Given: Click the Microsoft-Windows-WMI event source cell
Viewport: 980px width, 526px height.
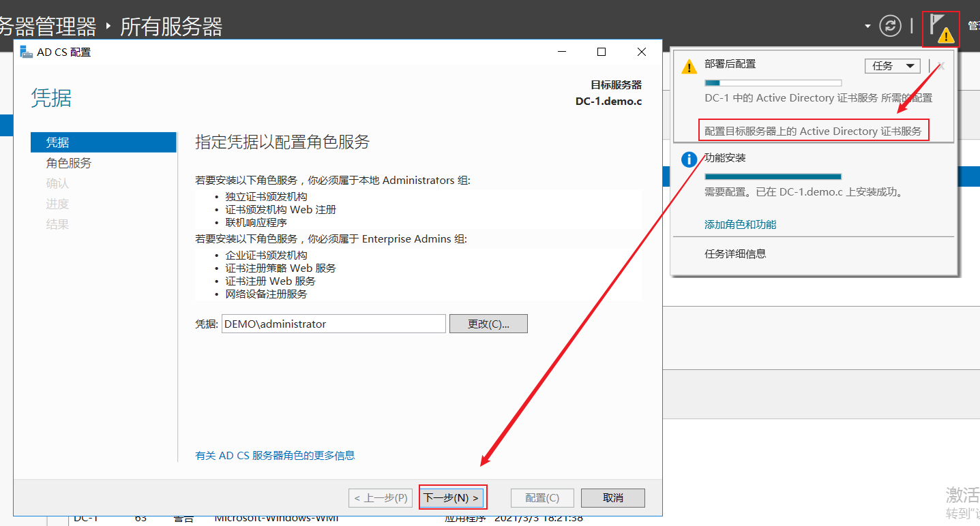Looking at the screenshot, I should [276, 518].
